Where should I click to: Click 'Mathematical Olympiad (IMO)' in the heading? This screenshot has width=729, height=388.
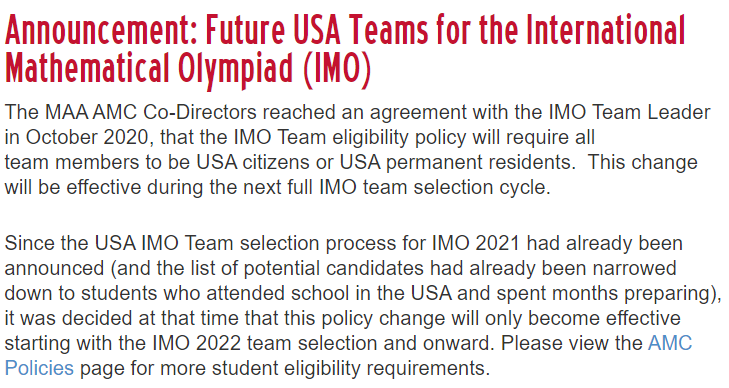click(188, 69)
